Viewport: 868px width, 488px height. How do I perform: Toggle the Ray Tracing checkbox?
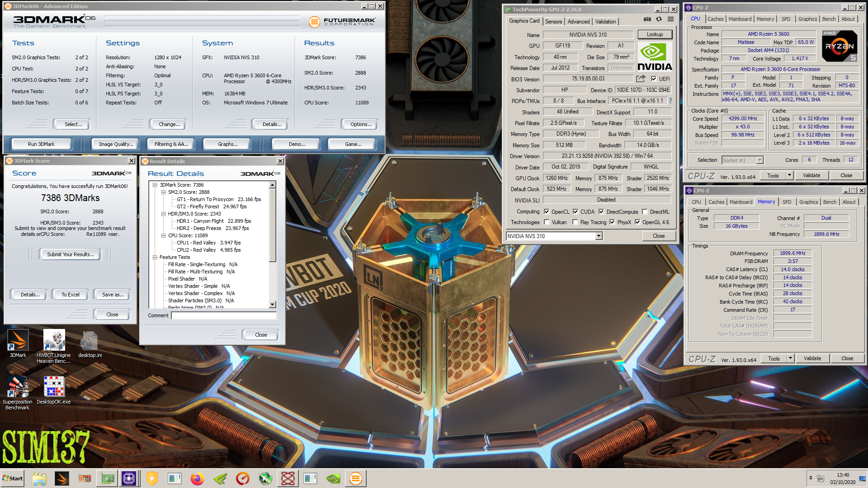(x=575, y=222)
